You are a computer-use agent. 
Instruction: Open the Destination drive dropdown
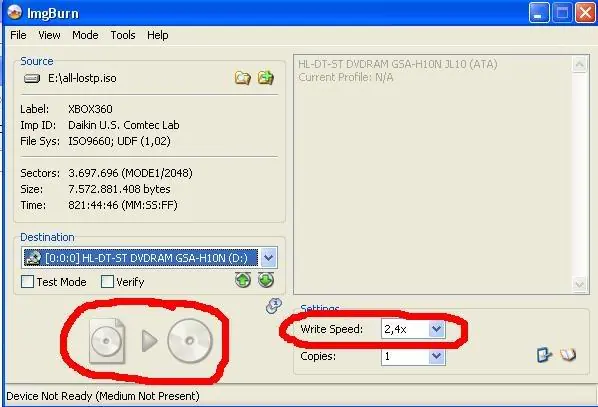pos(268,258)
